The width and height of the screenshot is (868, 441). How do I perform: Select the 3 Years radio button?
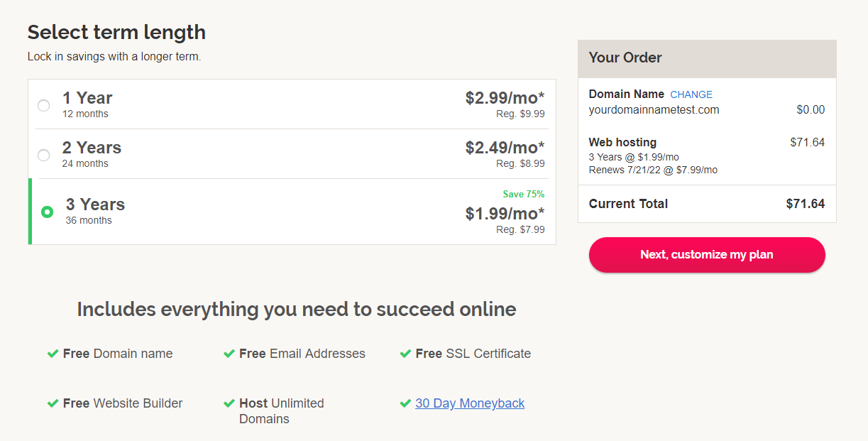tap(48, 212)
